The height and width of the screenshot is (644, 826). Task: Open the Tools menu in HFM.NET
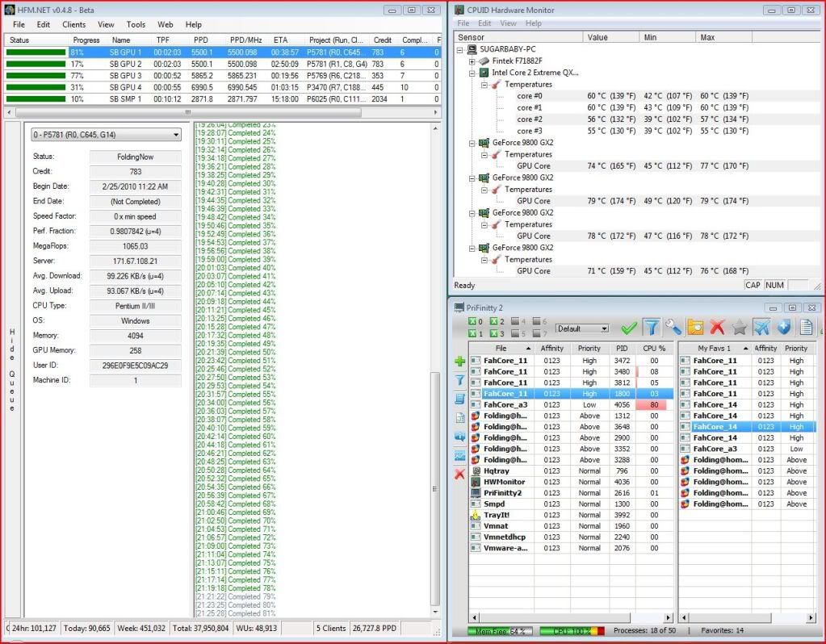point(136,25)
